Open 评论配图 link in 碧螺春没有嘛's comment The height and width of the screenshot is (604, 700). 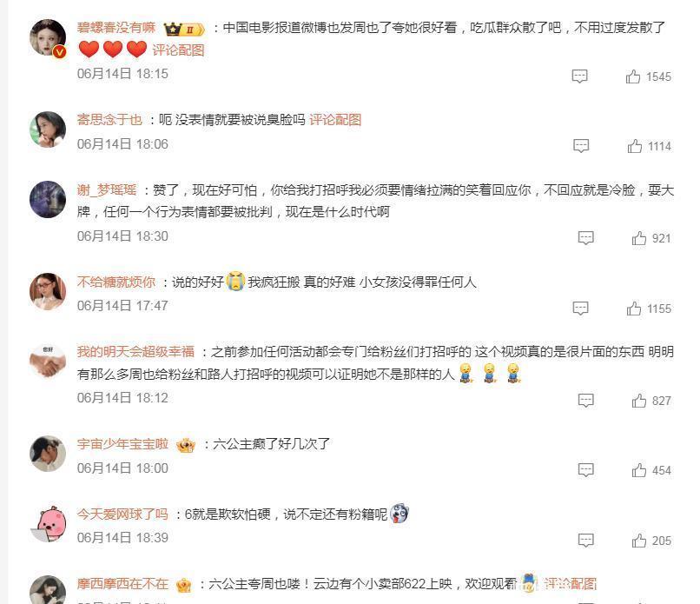point(178,50)
